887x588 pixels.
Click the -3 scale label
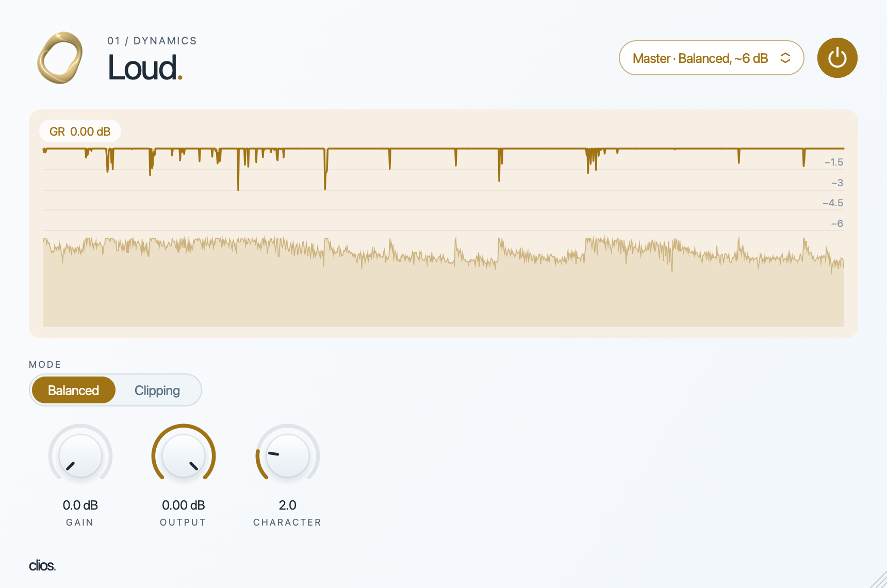837,183
